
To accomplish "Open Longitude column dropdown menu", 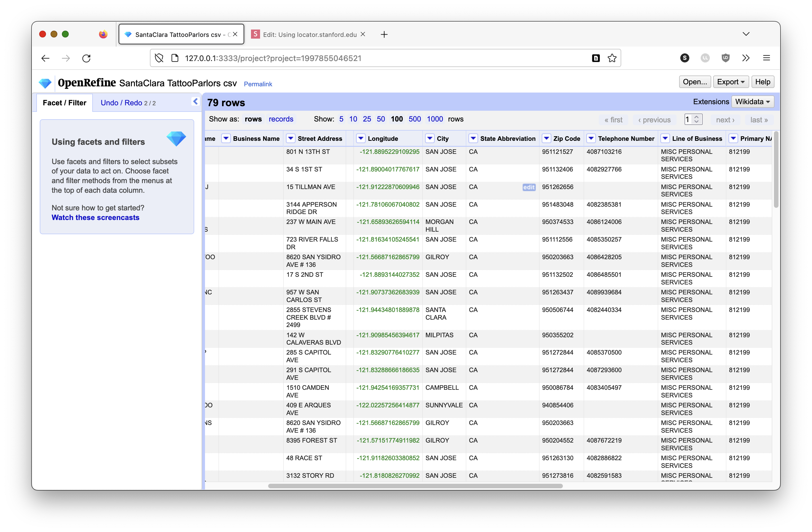I will coord(361,138).
